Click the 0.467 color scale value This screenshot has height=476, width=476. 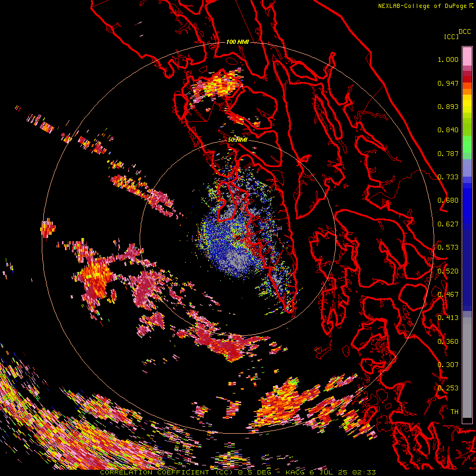click(448, 295)
